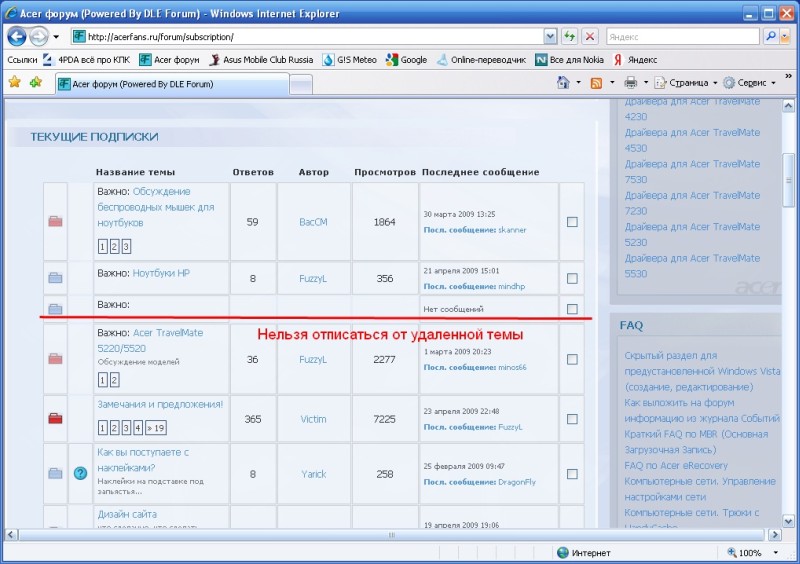Image resolution: width=800 pixels, height=564 pixels.
Task: Open last poster skanner link
Action: (x=512, y=230)
